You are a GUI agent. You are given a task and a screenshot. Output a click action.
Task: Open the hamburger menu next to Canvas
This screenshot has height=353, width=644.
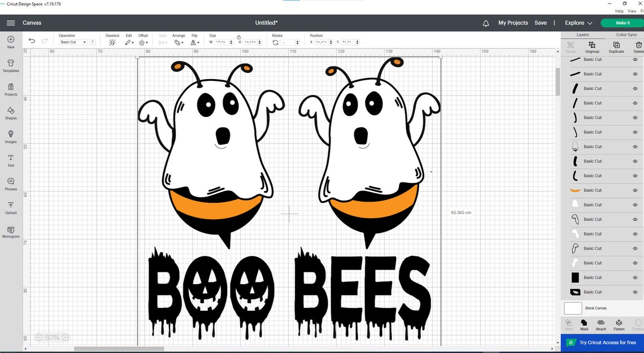[10, 23]
